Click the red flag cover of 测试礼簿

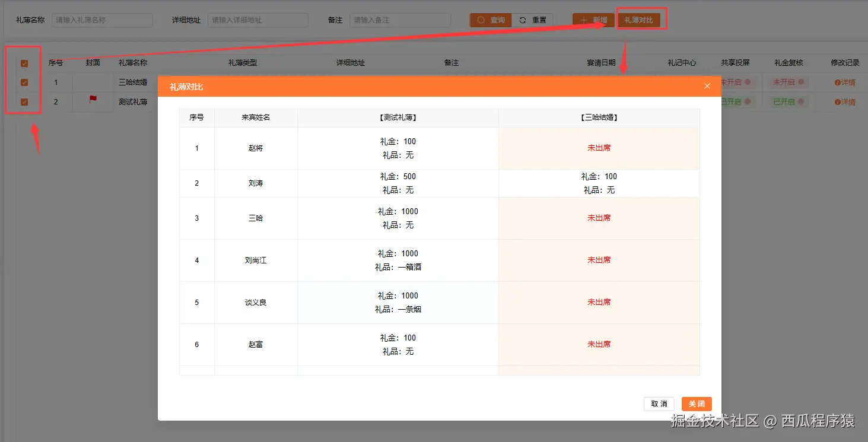pyautogui.click(x=93, y=100)
